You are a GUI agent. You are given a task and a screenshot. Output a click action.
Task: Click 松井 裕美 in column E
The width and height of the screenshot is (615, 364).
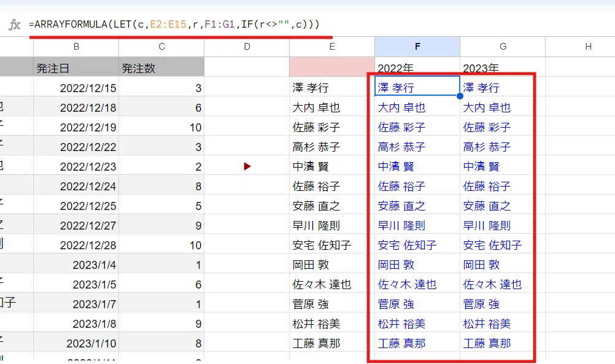pos(332,322)
